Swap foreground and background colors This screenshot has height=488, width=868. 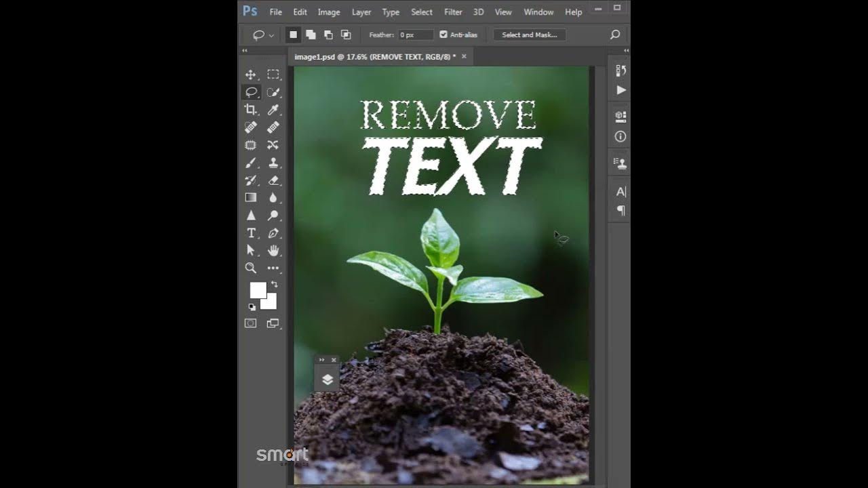[x=274, y=285]
